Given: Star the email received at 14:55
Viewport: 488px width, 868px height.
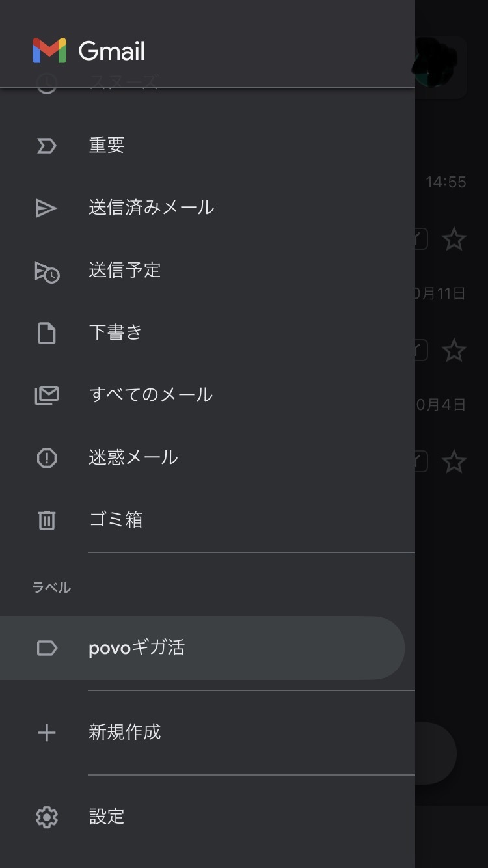Looking at the screenshot, I should click(x=454, y=239).
